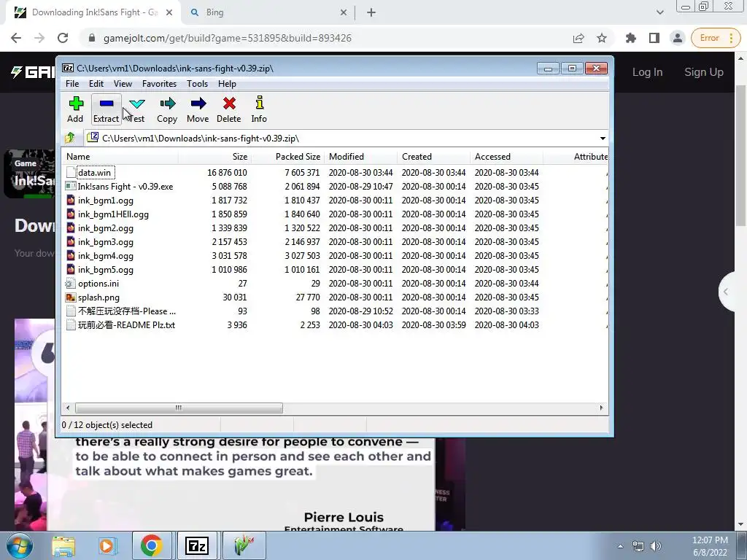Open Windows Explorer from taskbar

[63, 545]
